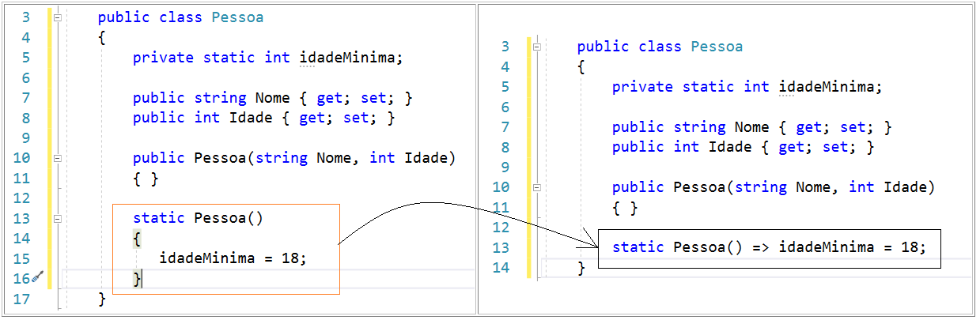
Task: Collapse the line 10 constructor in the right editor
Action: point(536,187)
